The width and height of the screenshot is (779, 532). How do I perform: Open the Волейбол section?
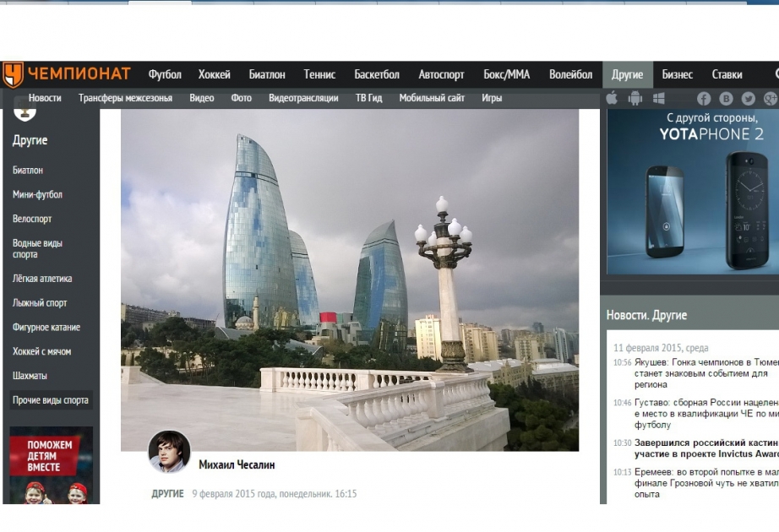571,74
